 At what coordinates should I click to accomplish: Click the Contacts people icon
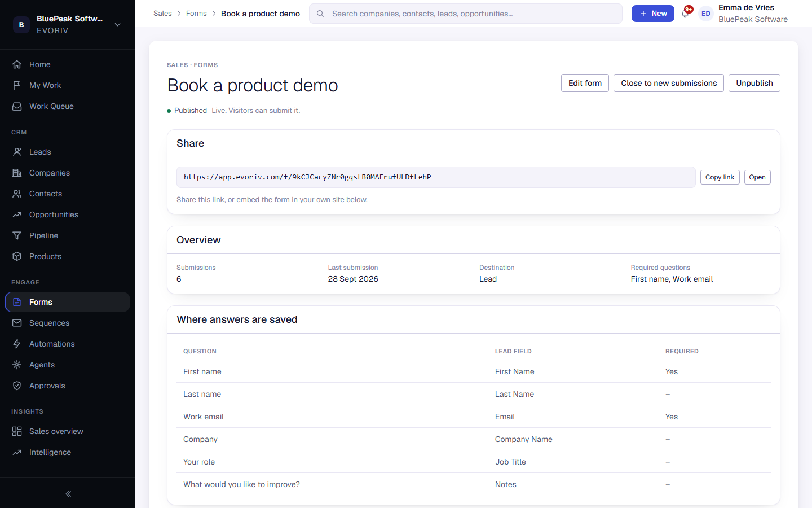(x=17, y=194)
